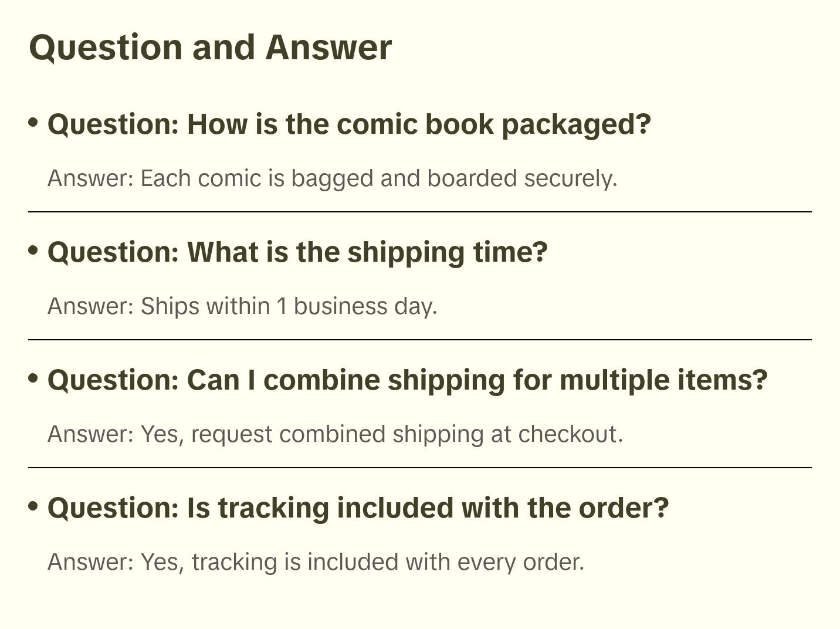Click the phrase "Each comic is bagged and boarded securely"
Screen dimensions: 840x629
click(x=378, y=178)
